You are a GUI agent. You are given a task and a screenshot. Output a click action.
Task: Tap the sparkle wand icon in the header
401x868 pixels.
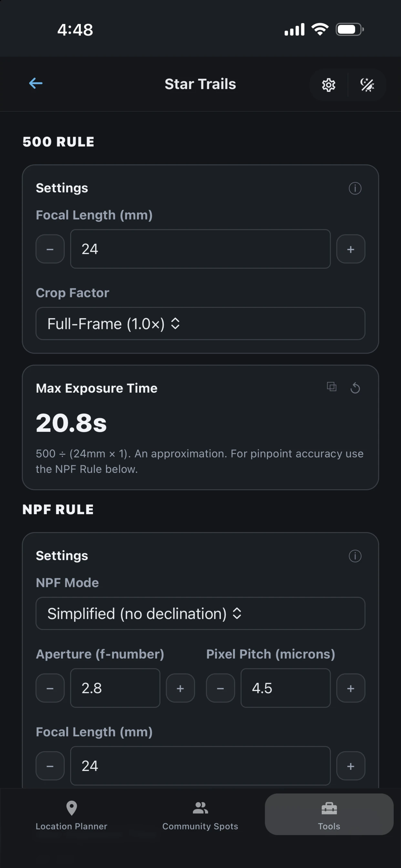pyautogui.click(x=367, y=85)
